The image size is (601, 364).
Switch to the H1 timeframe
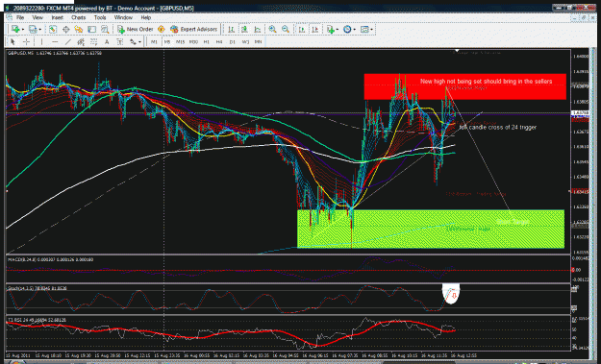(206, 41)
